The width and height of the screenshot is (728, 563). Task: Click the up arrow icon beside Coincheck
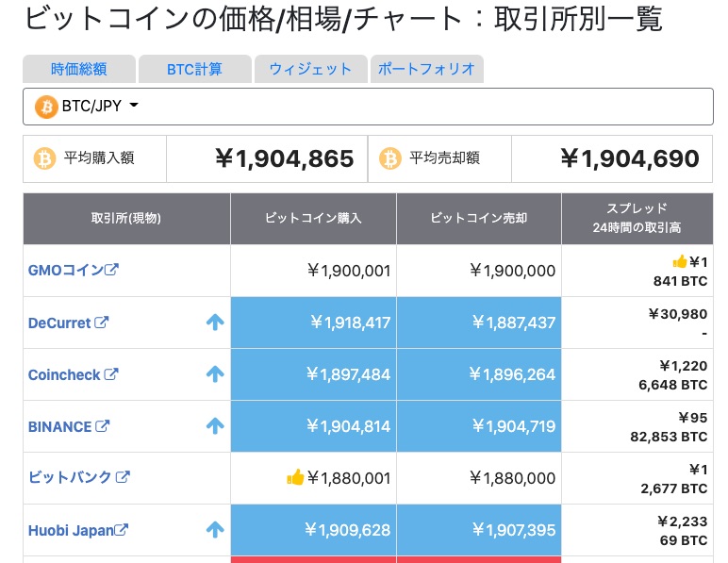215,374
